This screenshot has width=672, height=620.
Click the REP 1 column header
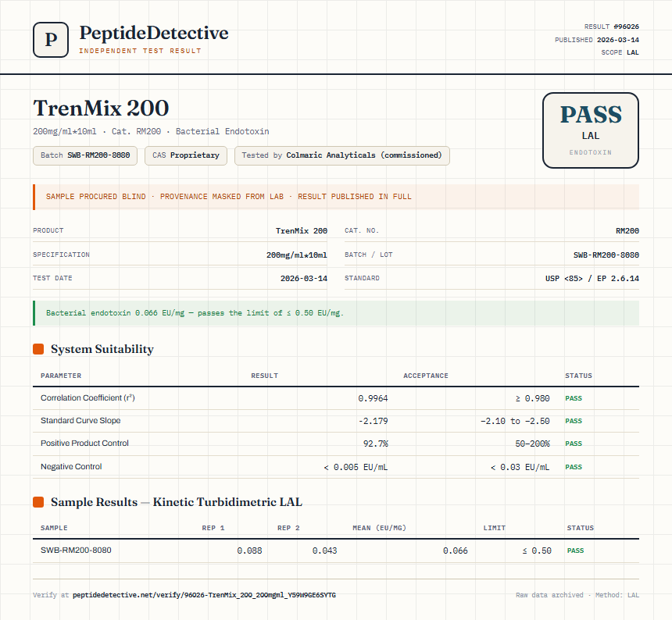click(213, 528)
